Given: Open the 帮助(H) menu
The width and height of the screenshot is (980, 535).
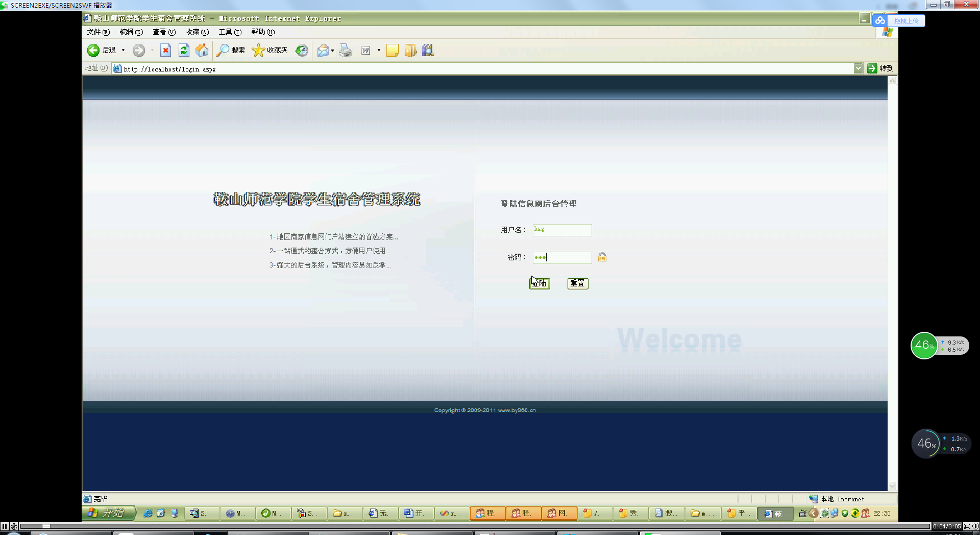Looking at the screenshot, I should [263, 32].
